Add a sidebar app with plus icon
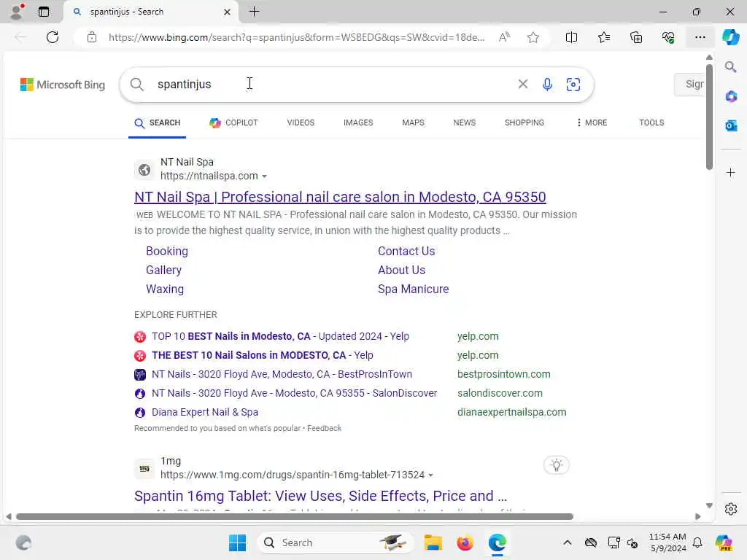Image resolution: width=747 pixels, height=560 pixels. pyautogui.click(x=731, y=172)
